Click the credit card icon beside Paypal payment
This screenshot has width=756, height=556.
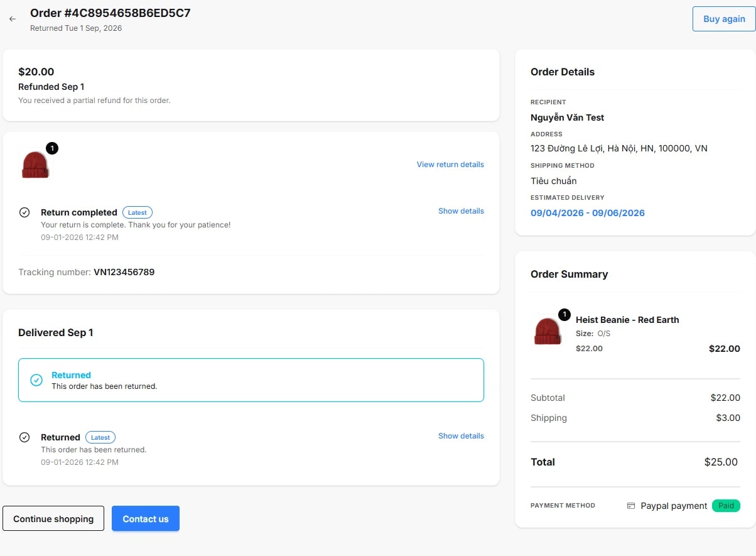(631, 506)
